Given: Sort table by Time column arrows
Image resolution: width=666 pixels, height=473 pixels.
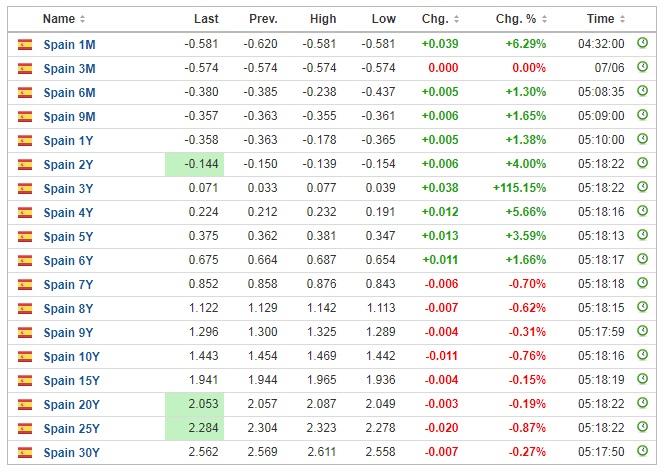Looking at the screenshot, I should (x=622, y=19).
